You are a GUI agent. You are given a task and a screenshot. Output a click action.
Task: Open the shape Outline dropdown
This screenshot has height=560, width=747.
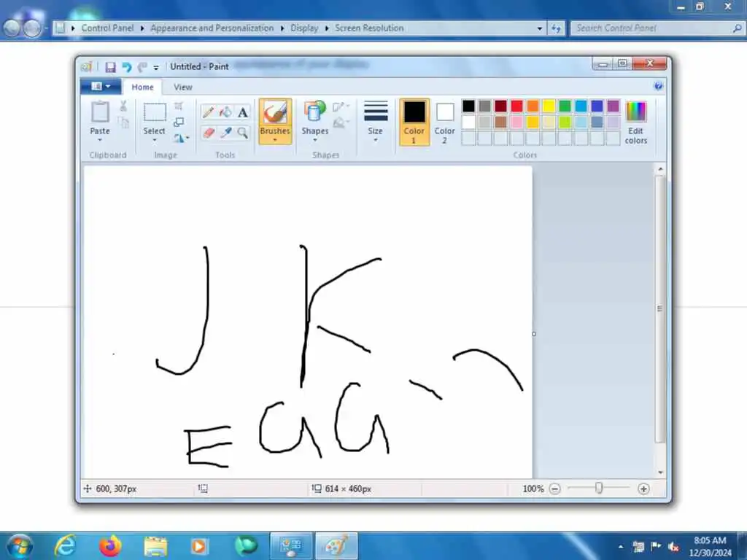click(x=341, y=106)
